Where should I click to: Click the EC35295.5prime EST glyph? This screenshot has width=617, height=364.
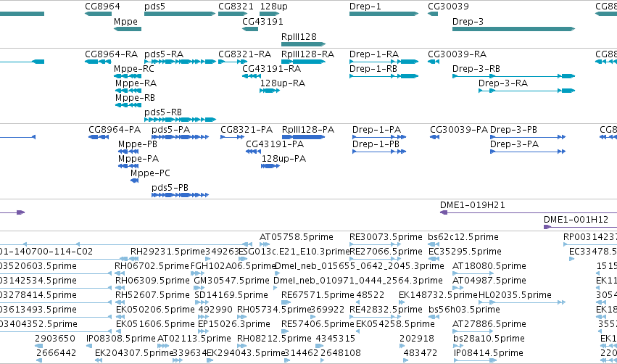pos(434,259)
